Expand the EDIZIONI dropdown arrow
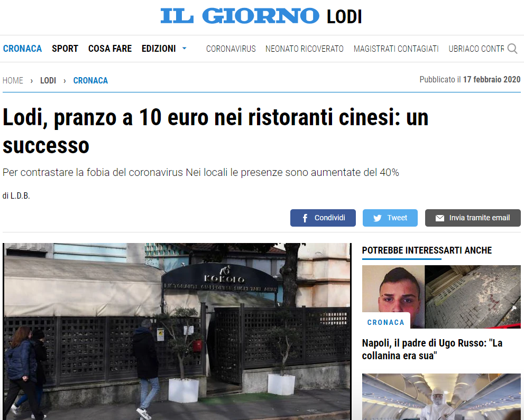Viewport: 524px width, 420px height. click(184, 49)
